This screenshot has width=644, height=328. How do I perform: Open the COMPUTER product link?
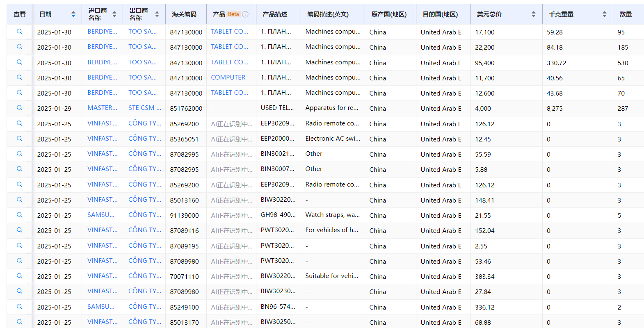coord(228,77)
